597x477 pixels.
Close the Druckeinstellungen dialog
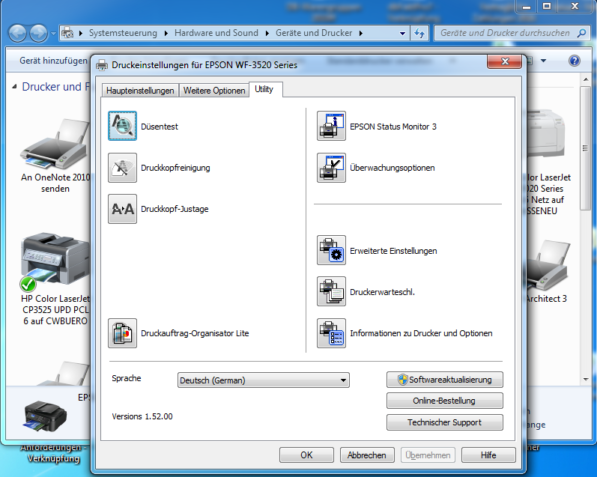(504, 61)
